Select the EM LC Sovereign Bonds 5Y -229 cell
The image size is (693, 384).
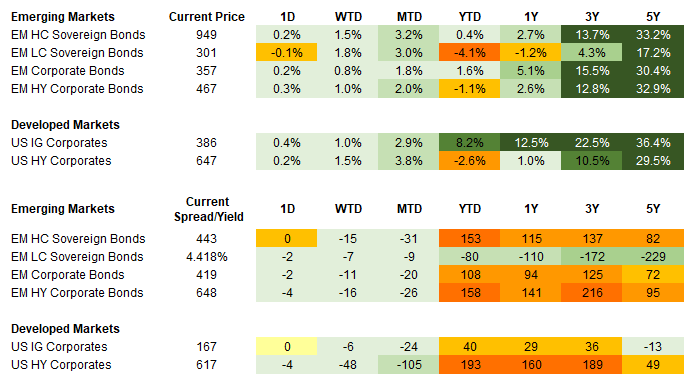click(653, 256)
